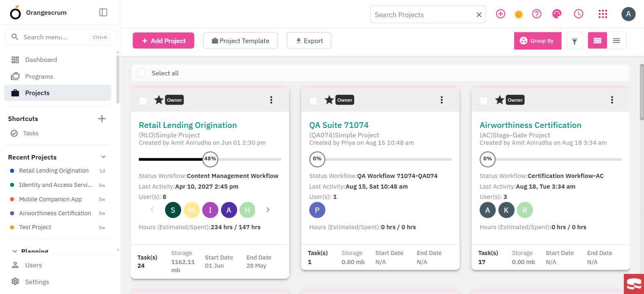Open the user profile avatar A
The image size is (644, 294).
(628, 14)
